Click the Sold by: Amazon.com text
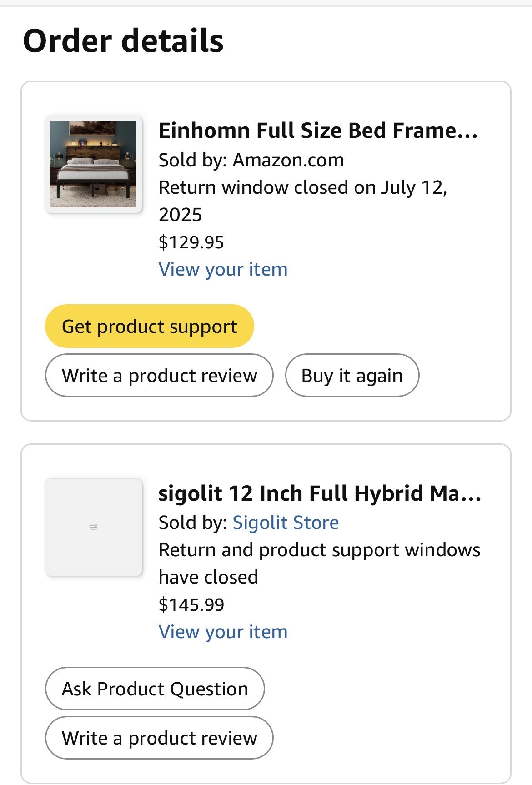Viewport: 532px width, 785px height. click(x=251, y=160)
